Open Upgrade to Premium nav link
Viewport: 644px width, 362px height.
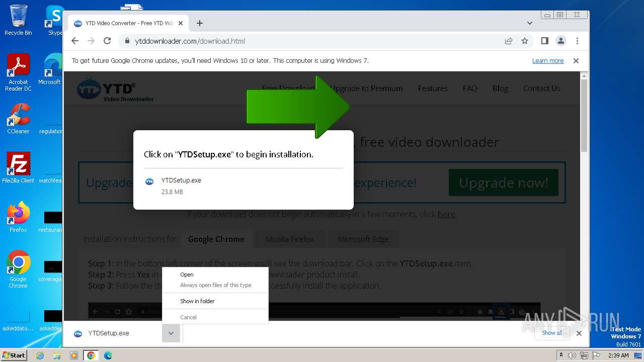pos(366,88)
